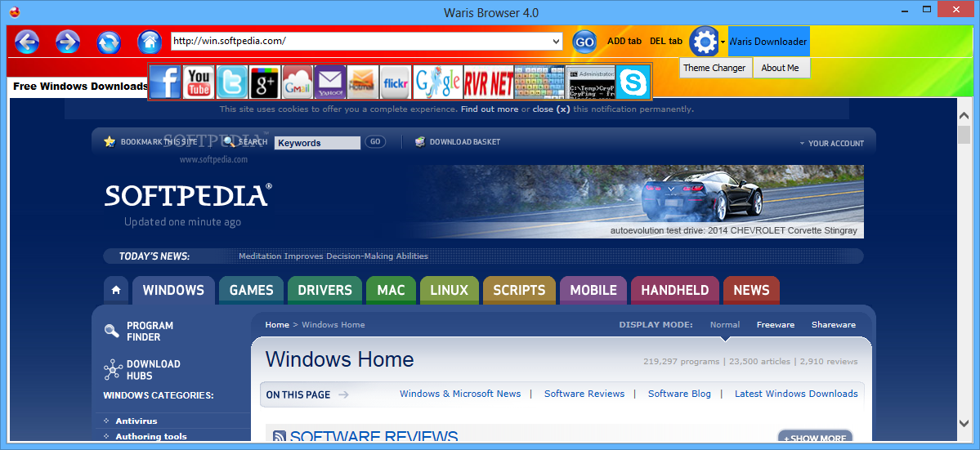Open Waris Downloader button
The image size is (980, 450).
point(769,42)
